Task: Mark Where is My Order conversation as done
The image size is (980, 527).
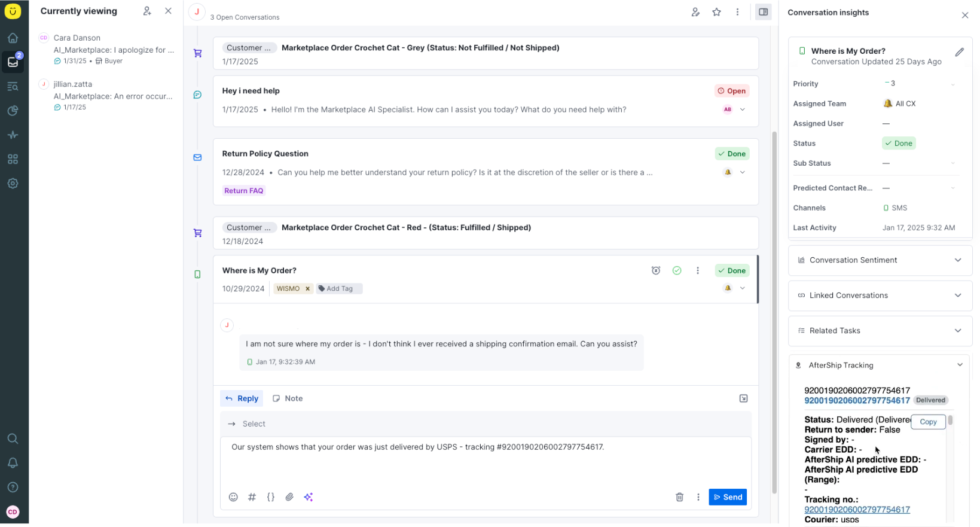Action: [x=677, y=270]
